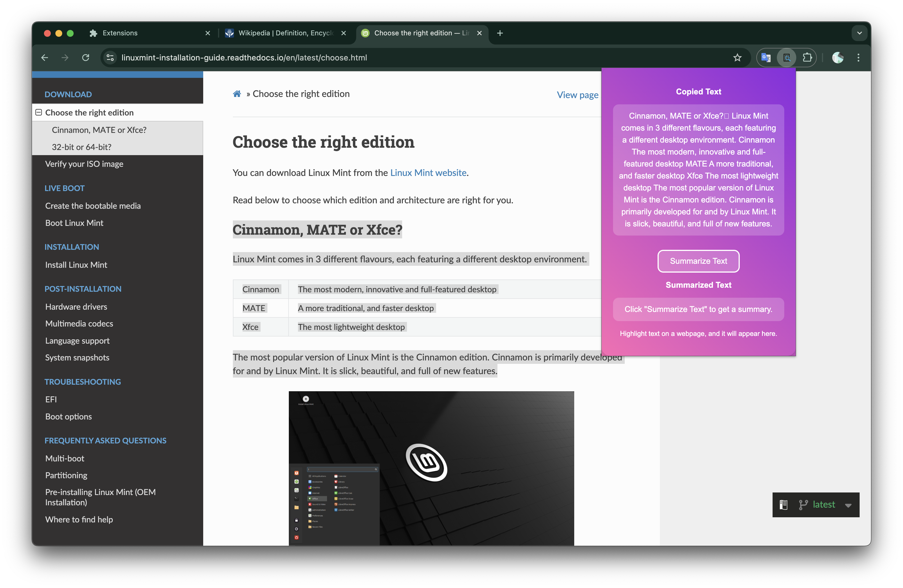
Task: Open the Linux Mint website link
Action: (x=428, y=173)
